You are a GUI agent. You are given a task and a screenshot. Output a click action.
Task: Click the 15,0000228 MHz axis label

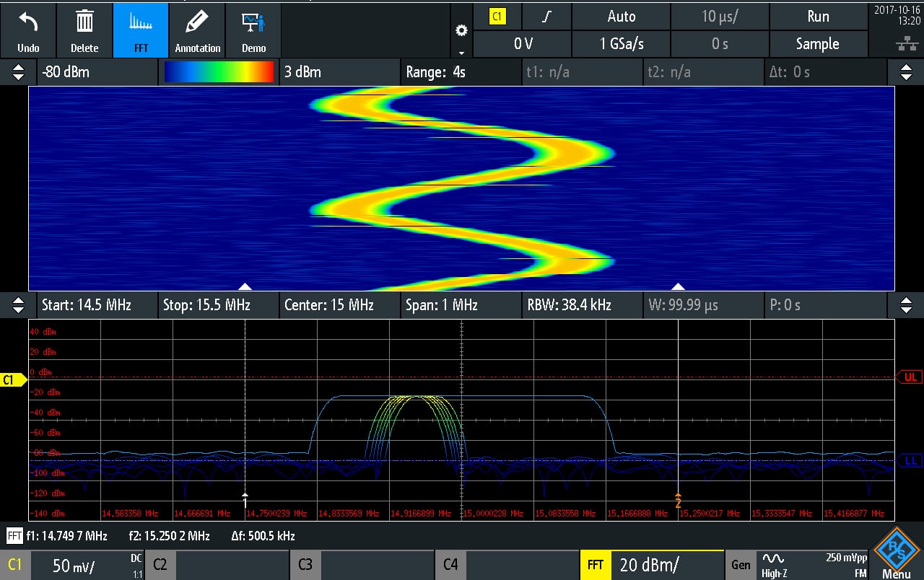pos(493,514)
